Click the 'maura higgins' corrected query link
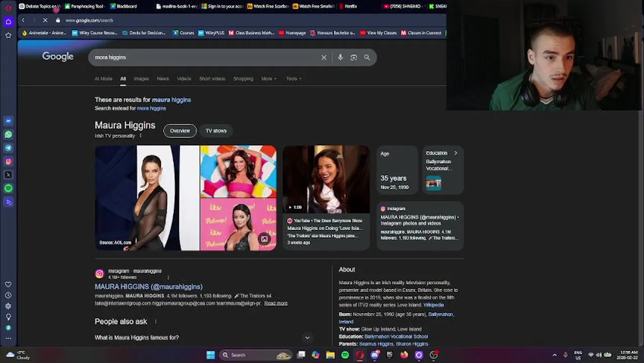The image size is (644, 363). tap(171, 100)
